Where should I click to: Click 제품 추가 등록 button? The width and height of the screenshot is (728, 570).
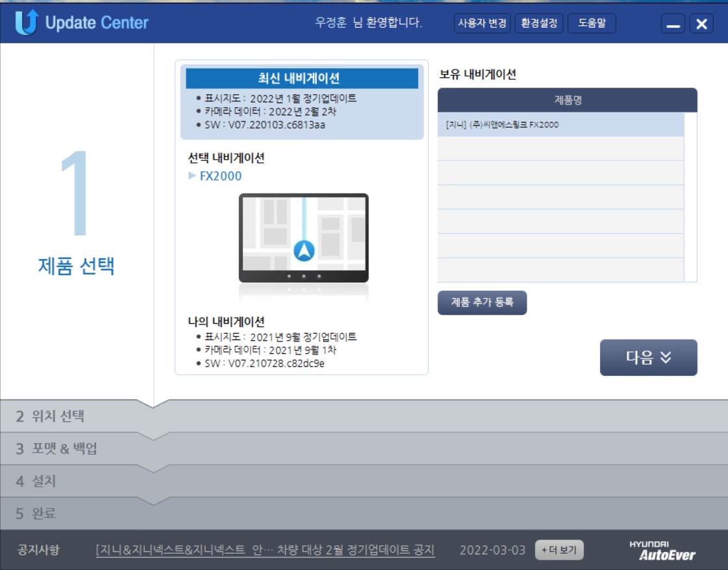coord(482,303)
